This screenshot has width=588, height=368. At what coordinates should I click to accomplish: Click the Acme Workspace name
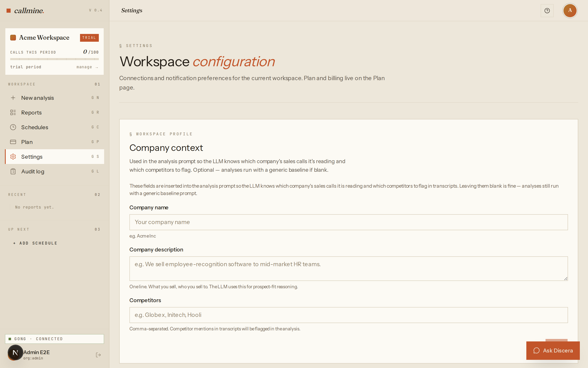[x=44, y=37]
